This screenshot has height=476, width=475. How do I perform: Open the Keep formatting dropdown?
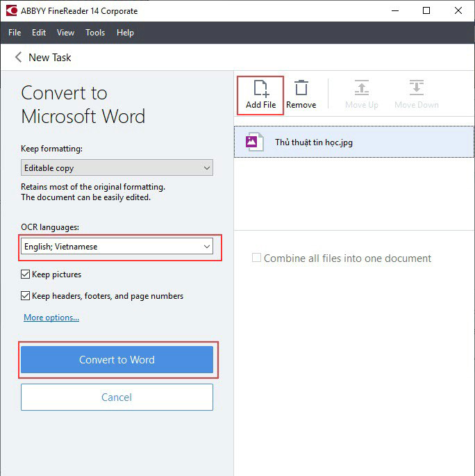pyautogui.click(x=117, y=168)
